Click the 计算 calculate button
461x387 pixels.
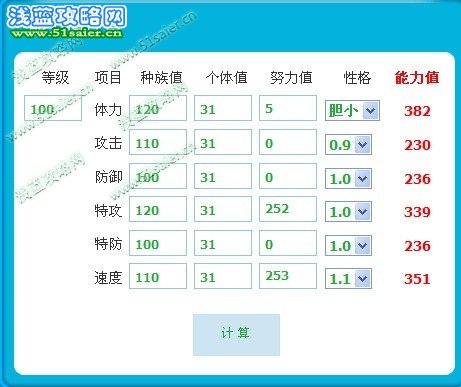(x=236, y=334)
